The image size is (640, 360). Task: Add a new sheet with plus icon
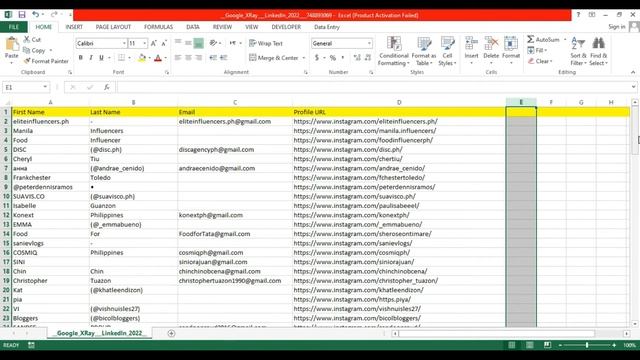[171, 333]
